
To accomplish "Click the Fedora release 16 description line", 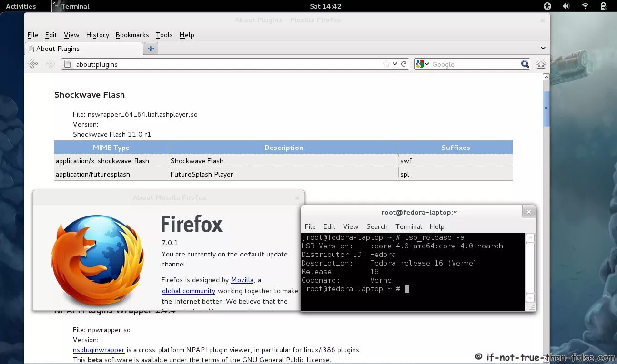I will point(389,263).
